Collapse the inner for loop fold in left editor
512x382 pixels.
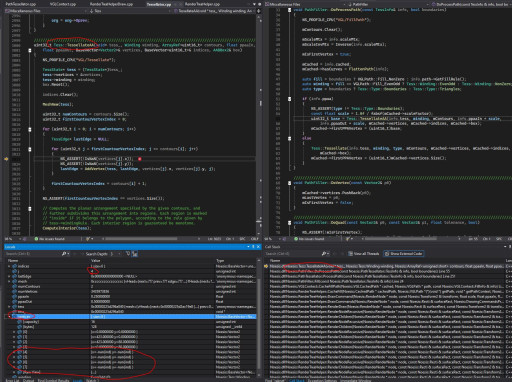point(30,149)
